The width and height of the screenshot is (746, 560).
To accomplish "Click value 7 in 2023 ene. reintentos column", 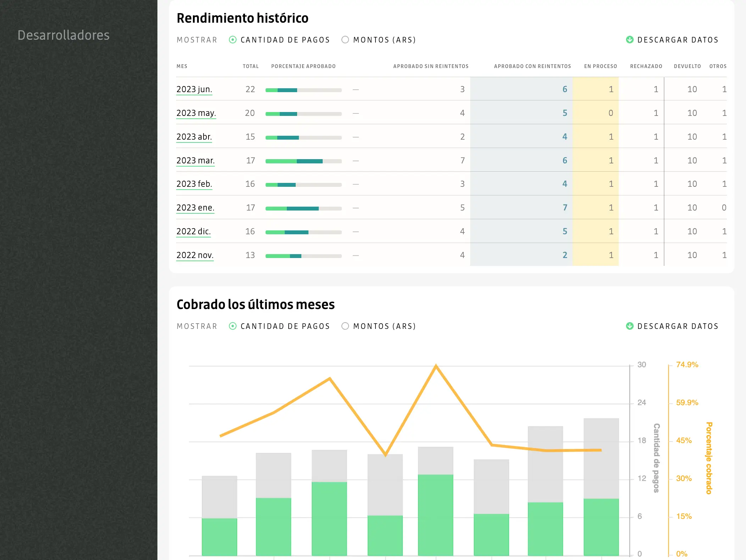I will [x=565, y=208].
